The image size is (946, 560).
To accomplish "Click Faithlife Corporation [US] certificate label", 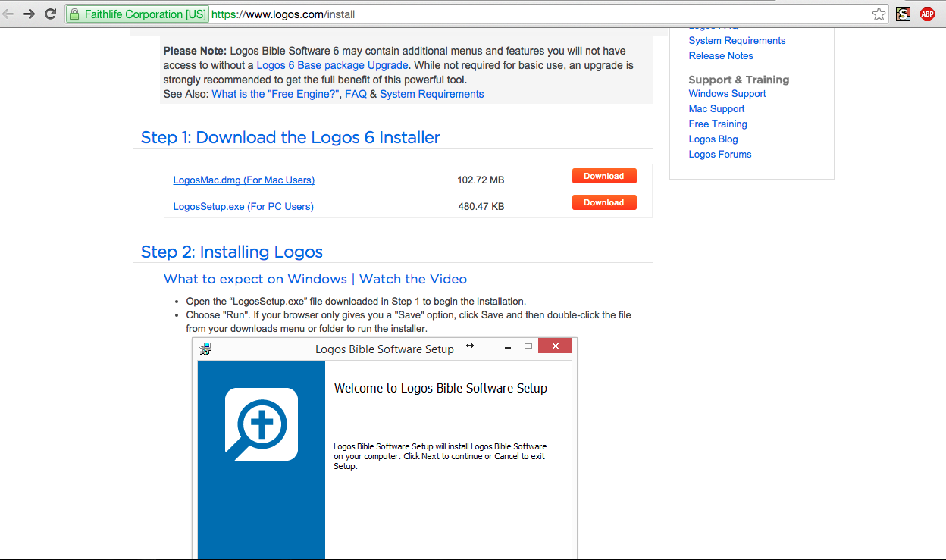I will [x=145, y=14].
